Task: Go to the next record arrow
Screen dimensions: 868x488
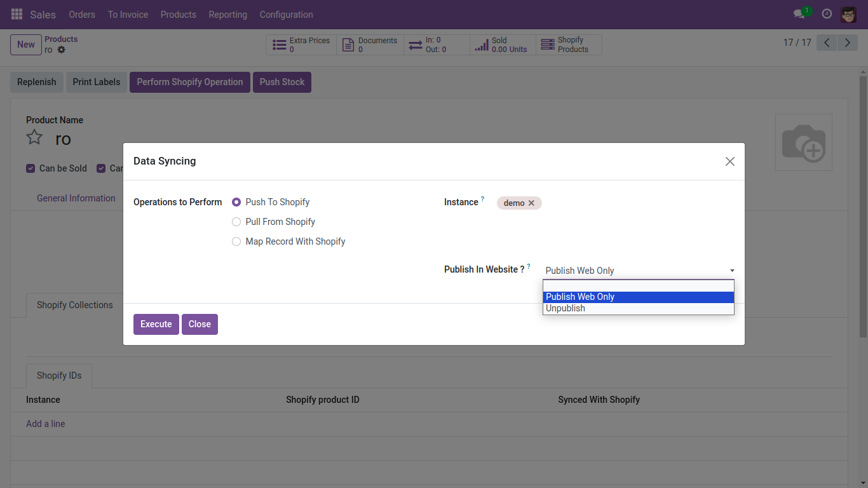Action: coord(847,43)
